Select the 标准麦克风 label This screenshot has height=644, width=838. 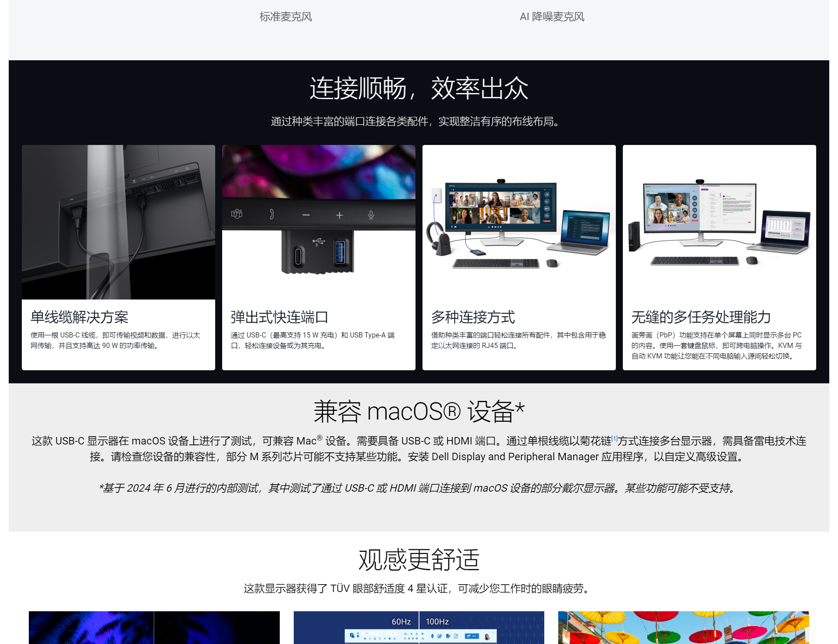[x=285, y=17]
